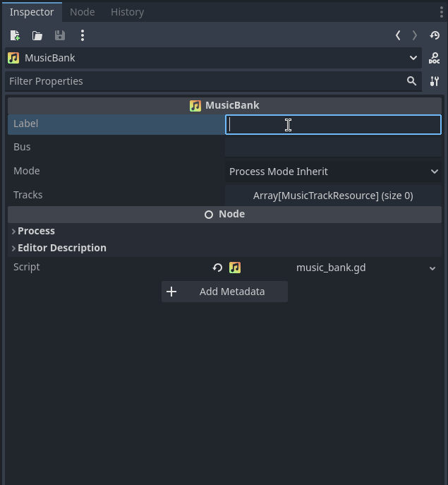
Task: Go to previous edited object
Action: (x=398, y=35)
